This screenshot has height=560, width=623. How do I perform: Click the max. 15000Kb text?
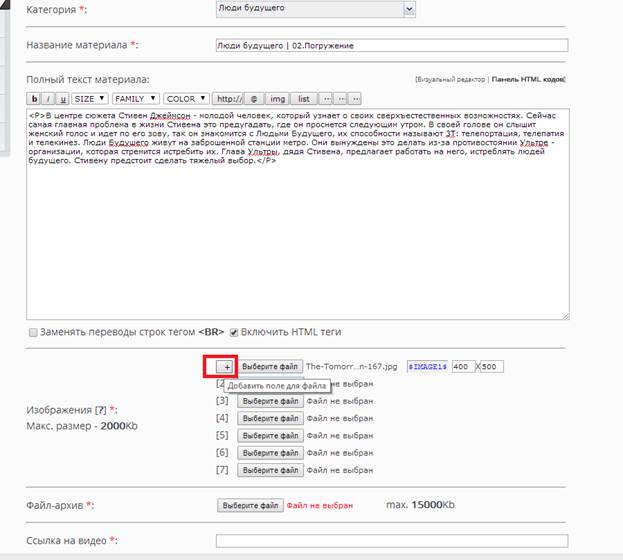tap(420, 505)
